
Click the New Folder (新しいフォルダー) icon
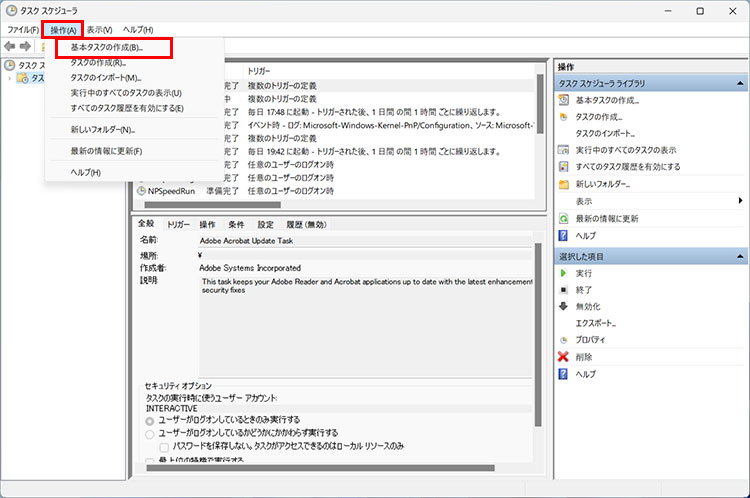564,184
